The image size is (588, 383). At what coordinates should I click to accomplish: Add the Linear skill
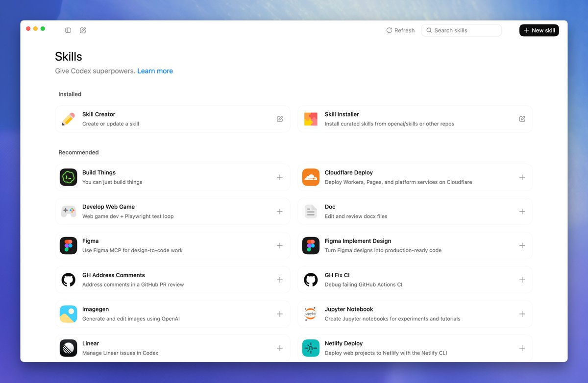280,348
